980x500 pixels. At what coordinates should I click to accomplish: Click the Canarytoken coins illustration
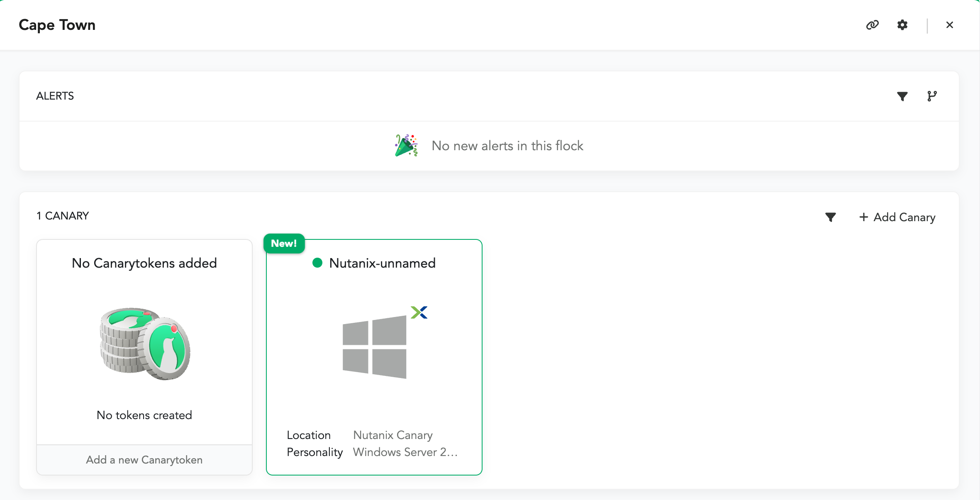[x=145, y=344]
